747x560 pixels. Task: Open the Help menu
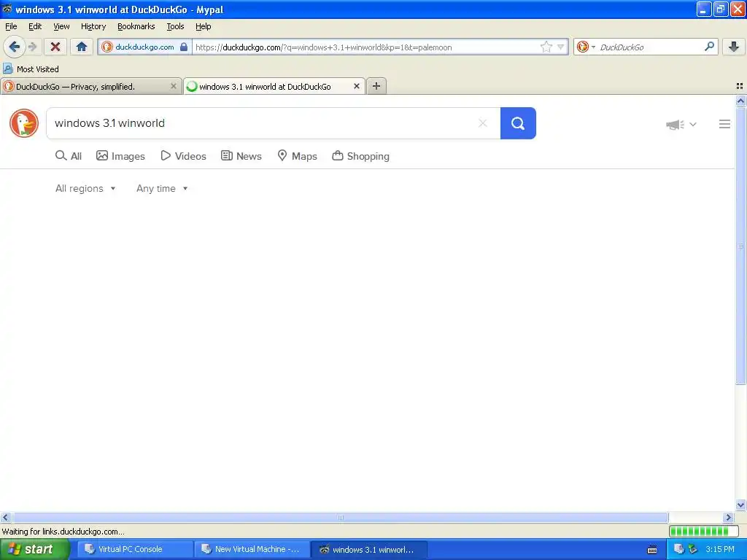[203, 26]
